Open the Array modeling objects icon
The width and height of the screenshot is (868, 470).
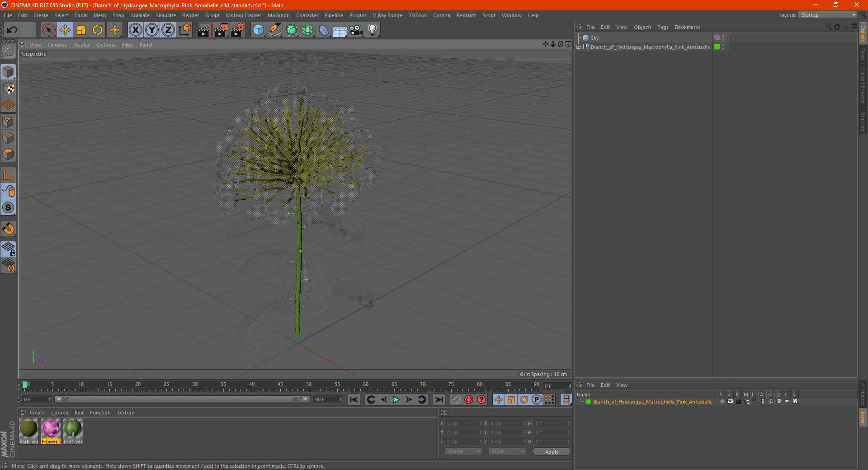coord(307,30)
